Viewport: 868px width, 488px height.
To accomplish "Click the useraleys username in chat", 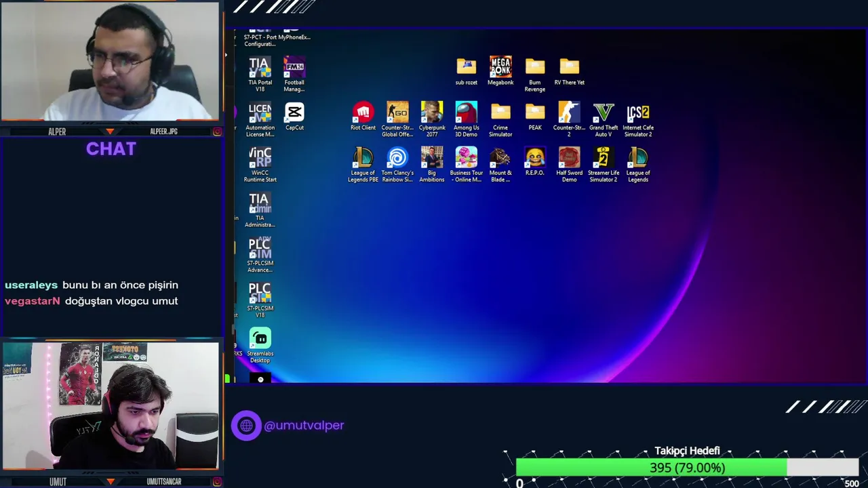I will (x=31, y=285).
